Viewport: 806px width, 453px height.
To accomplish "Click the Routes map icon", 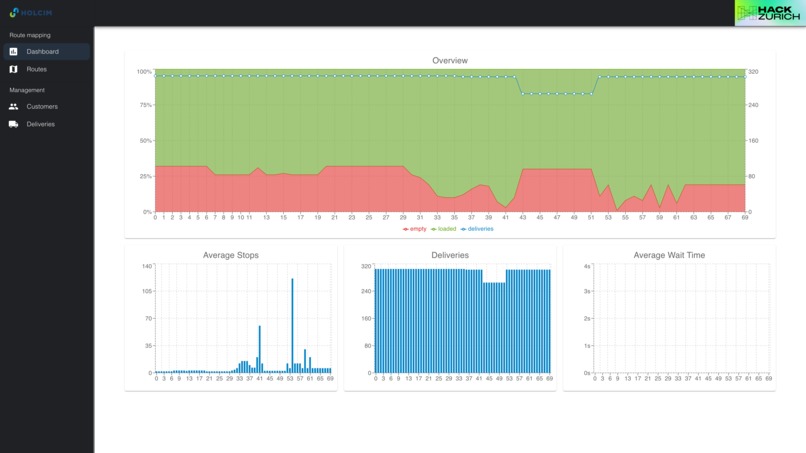I will (13, 69).
